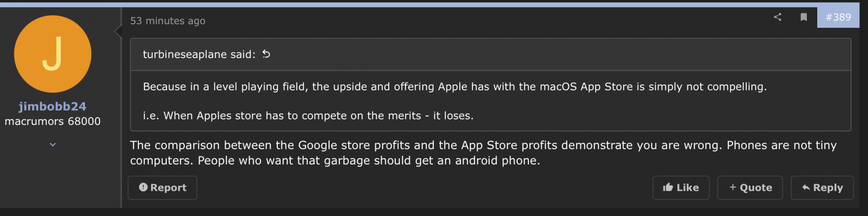The width and height of the screenshot is (868, 216).
Task: Jump to turbineseaplane's original post via arrow icon
Action: point(266,54)
